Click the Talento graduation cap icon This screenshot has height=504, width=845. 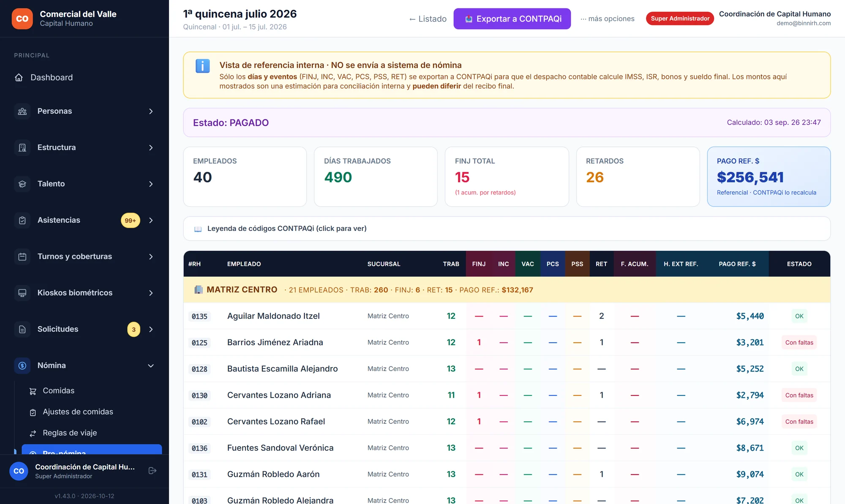[x=22, y=184]
